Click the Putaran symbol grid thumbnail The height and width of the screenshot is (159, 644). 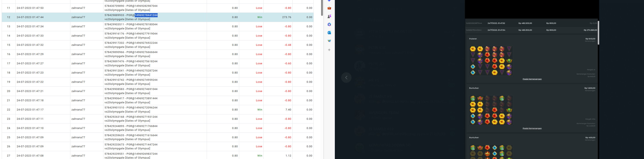[491, 61]
